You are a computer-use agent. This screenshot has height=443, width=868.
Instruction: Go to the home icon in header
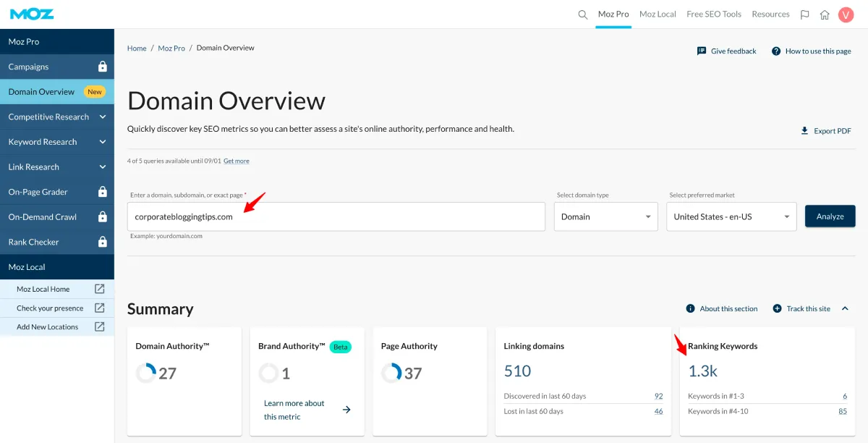tap(825, 14)
